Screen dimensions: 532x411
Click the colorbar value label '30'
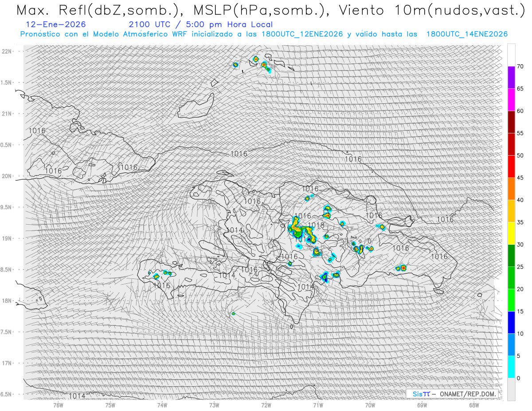pyautogui.click(x=520, y=244)
